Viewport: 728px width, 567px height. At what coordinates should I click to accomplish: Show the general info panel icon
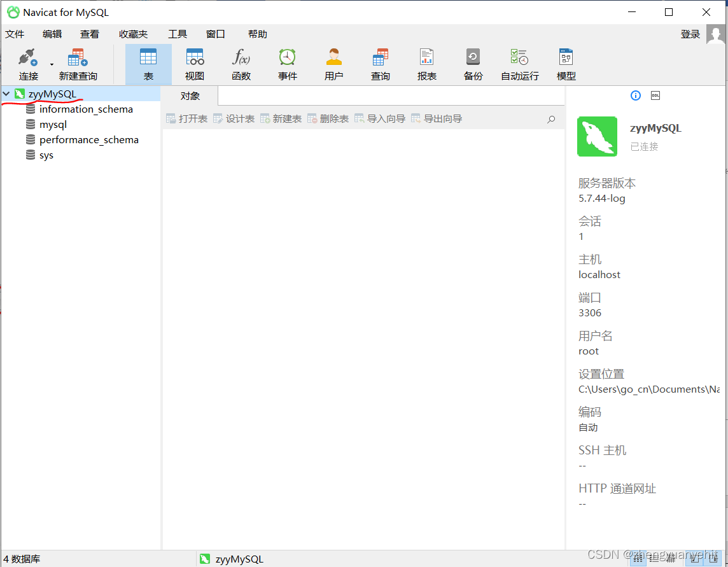(636, 95)
